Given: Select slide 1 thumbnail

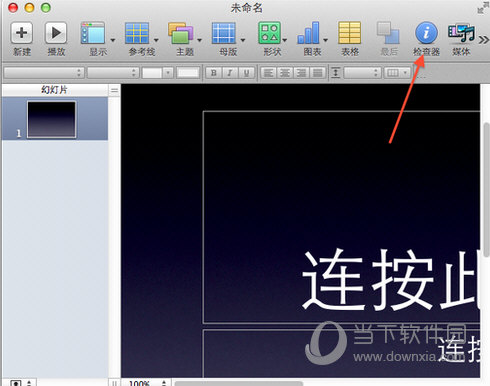Looking at the screenshot, I should 51,119.
